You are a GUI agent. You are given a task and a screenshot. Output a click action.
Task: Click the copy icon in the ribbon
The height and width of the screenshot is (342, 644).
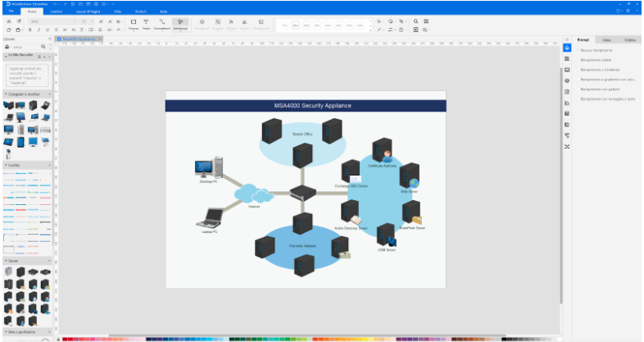click(9, 30)
